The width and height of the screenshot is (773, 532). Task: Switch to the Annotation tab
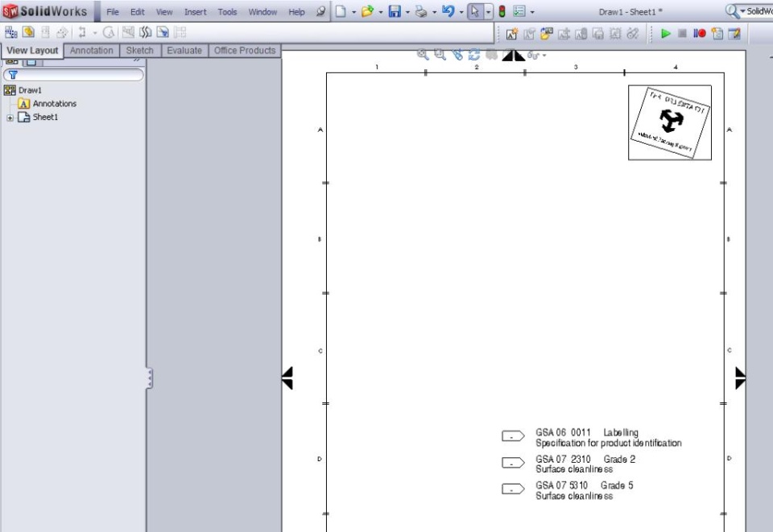(91, 50)
